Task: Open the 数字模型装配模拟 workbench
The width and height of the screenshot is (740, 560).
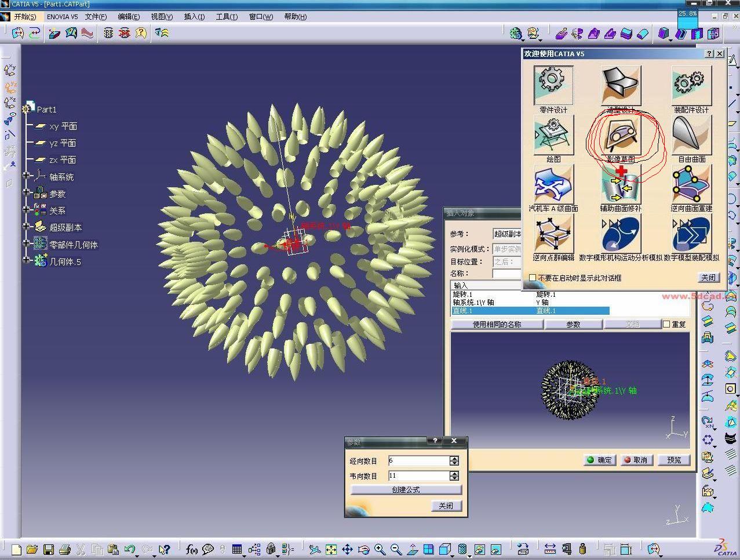Action: [x=691, y=233]
